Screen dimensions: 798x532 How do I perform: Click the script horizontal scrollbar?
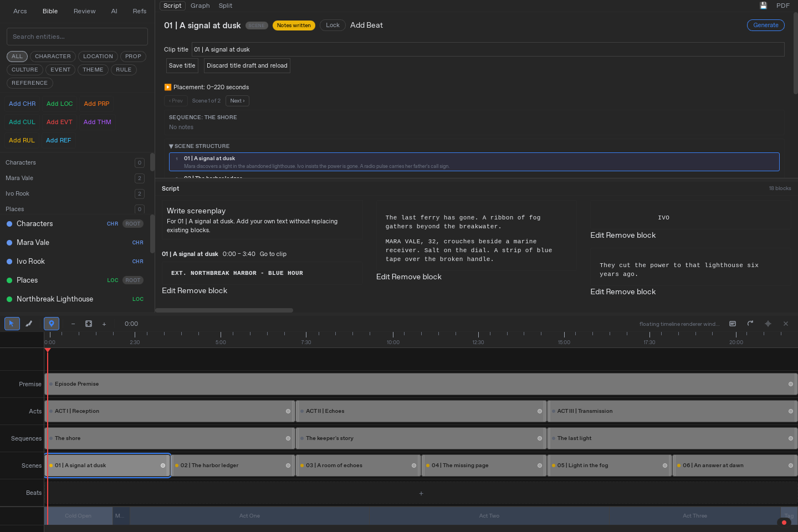pos(224,310)
